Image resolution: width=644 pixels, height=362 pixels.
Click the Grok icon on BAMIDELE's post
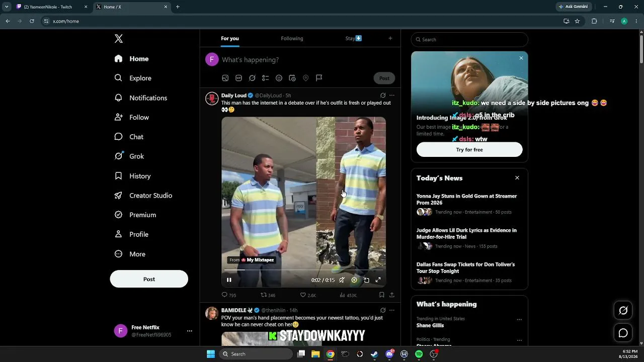[x=383, y=310]
